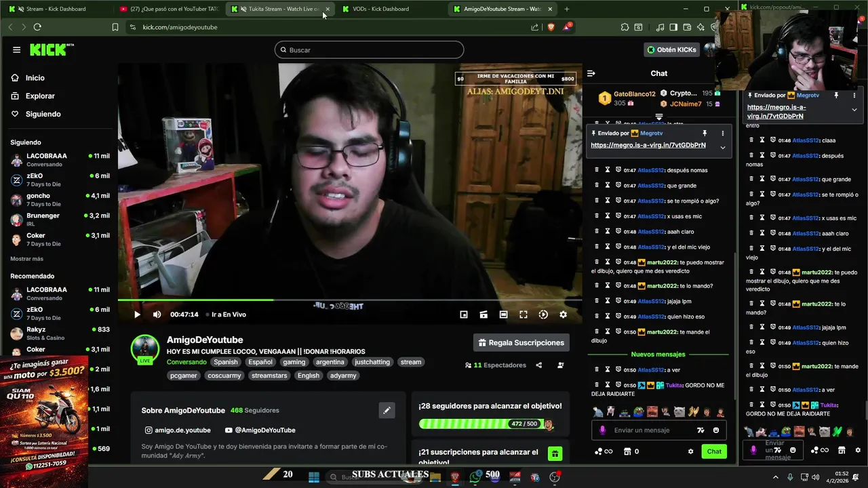Viewport: 868px width, 488px height.
Task: Collapse the chat panel
Action: (x=591, y=73)
